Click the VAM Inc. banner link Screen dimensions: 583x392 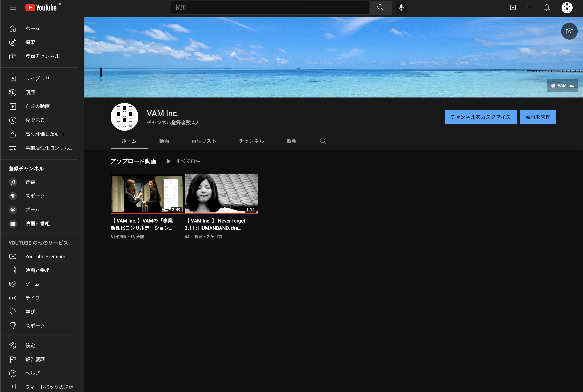562,85
